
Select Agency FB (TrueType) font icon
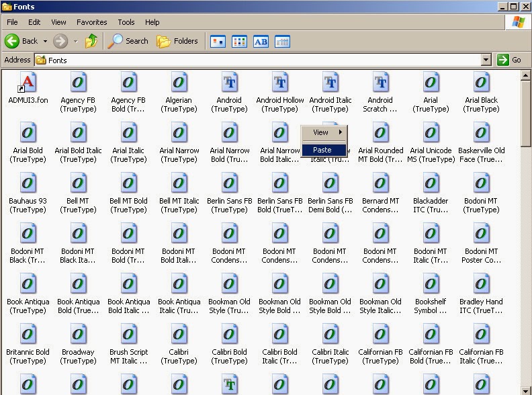pos(78,92)
